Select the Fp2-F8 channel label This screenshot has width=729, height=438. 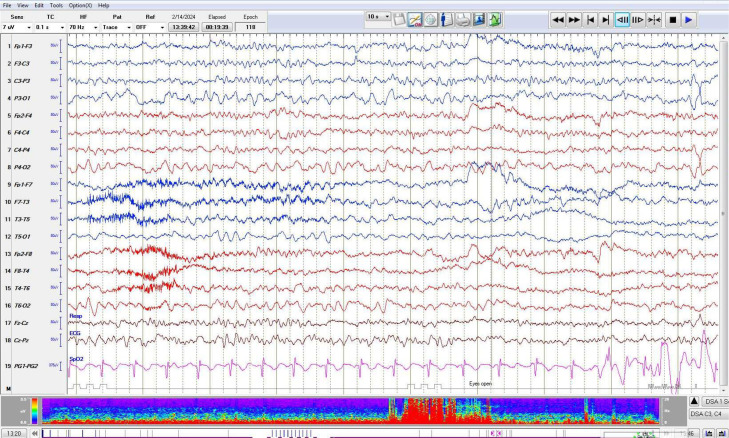click(23, 254)
